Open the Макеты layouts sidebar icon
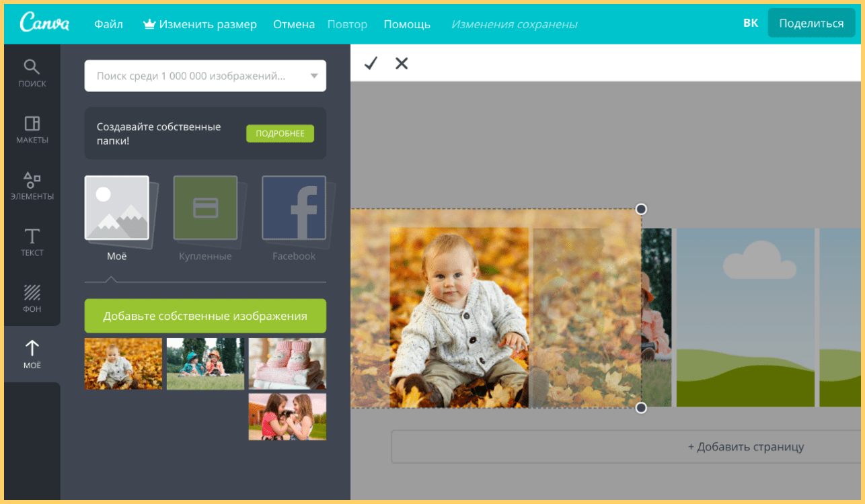The image size is (865, 504). pos(32,129)
